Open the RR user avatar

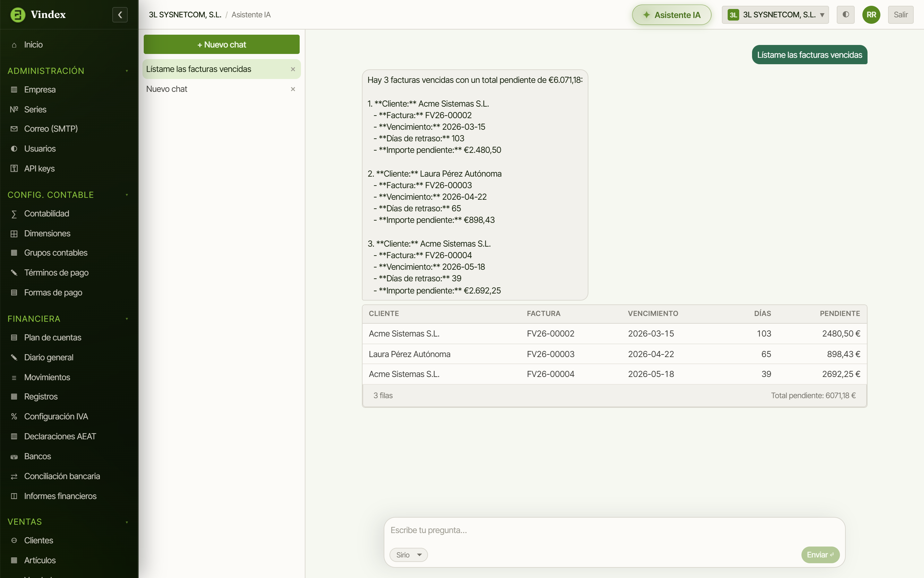coord(871,14)
